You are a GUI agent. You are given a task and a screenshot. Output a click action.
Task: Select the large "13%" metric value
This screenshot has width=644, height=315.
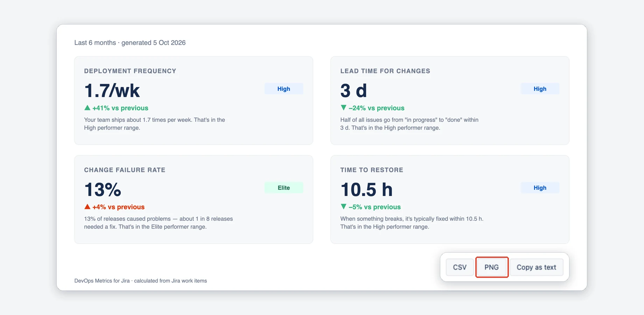tap(103, 190)
